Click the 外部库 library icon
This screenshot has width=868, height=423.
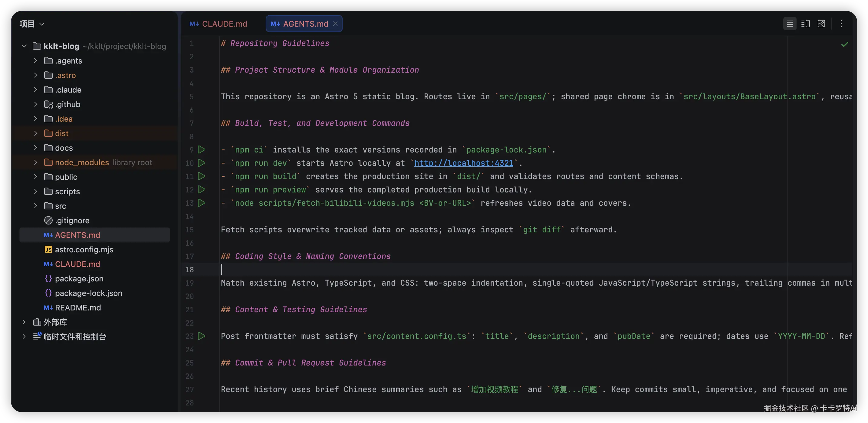coord(37,322)
